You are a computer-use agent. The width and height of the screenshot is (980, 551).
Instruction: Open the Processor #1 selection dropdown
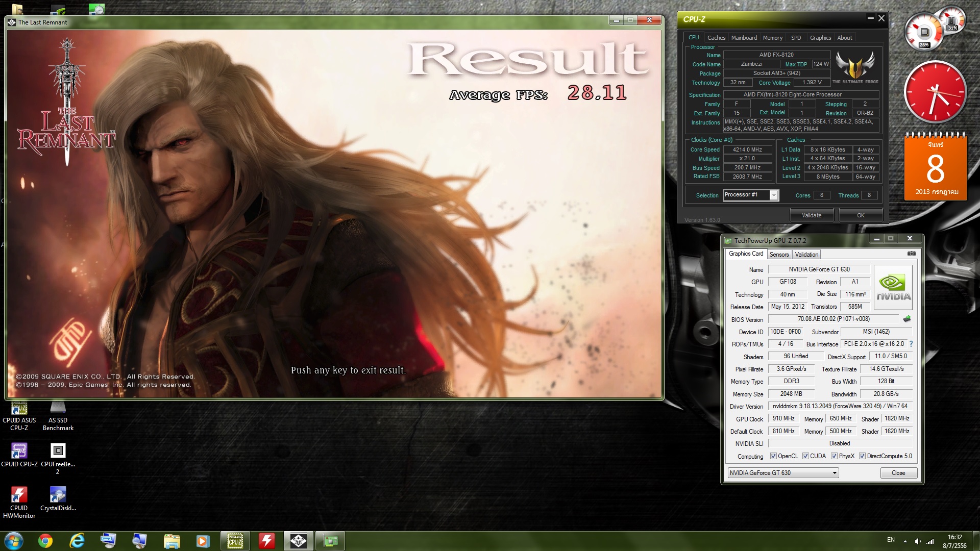point(774,195)
